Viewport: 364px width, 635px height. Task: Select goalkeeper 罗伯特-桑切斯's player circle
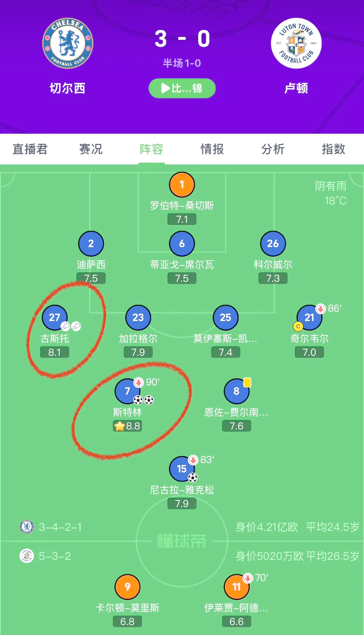click(x=182, y=184)
